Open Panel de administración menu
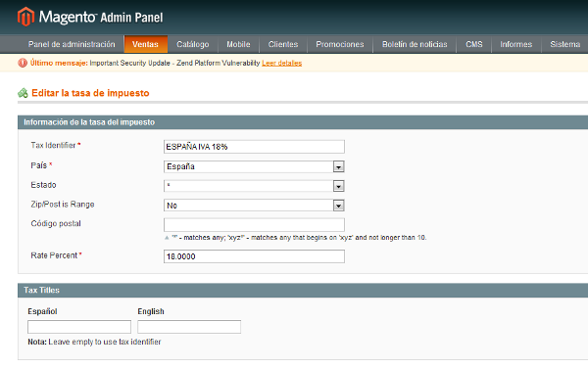This screenshot has width=588, height=368. (x=72, y=44)
